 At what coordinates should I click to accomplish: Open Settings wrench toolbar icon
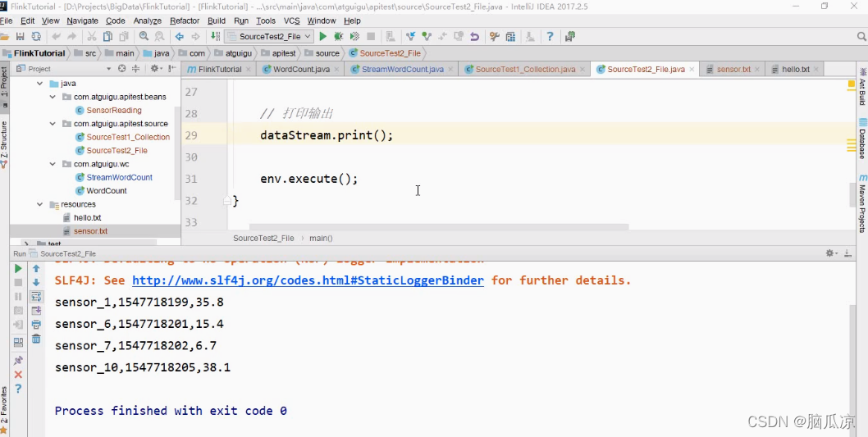point(495,37)
